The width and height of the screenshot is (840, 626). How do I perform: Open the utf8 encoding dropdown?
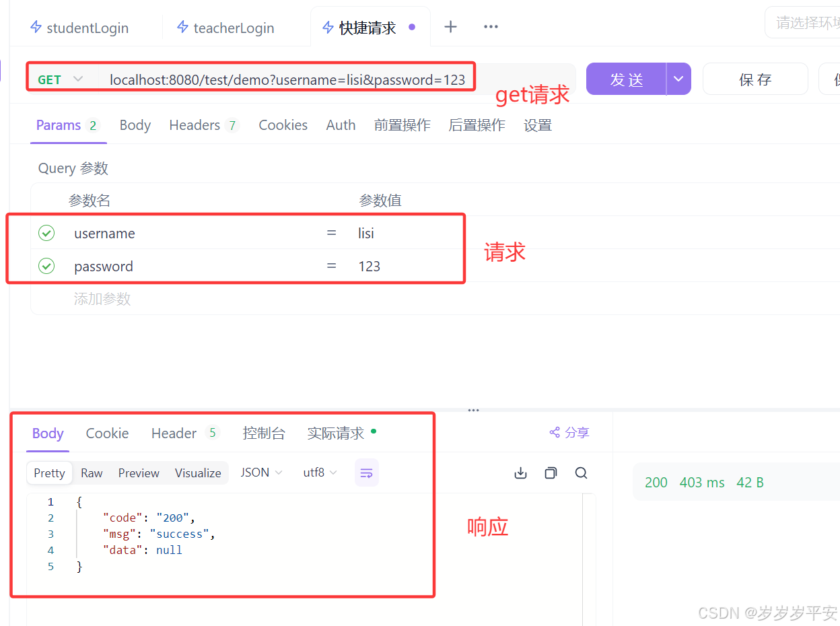click(320, 473)
